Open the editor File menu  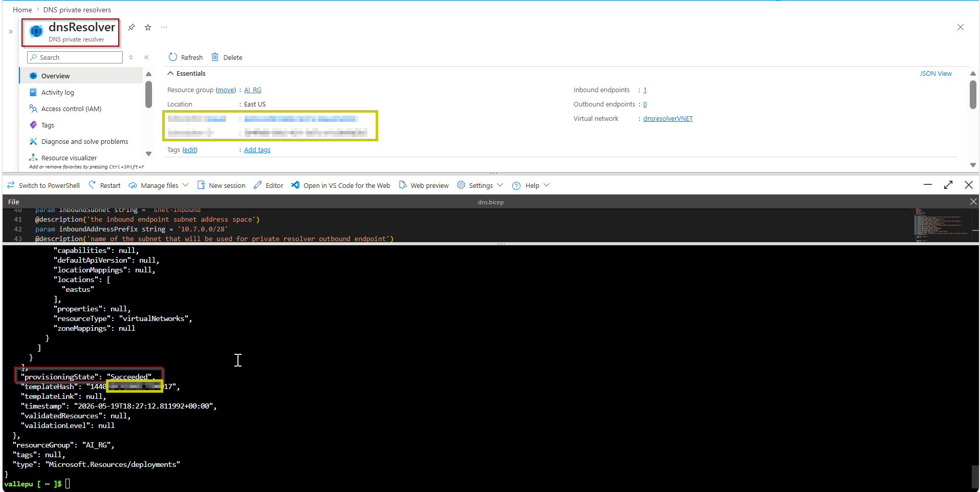pyautogui.click(x=14, y=202)
